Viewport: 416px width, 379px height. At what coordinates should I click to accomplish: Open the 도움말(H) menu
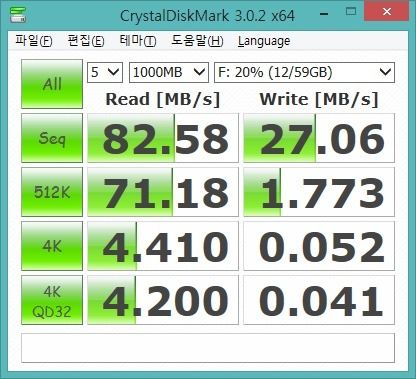[197, 41]
